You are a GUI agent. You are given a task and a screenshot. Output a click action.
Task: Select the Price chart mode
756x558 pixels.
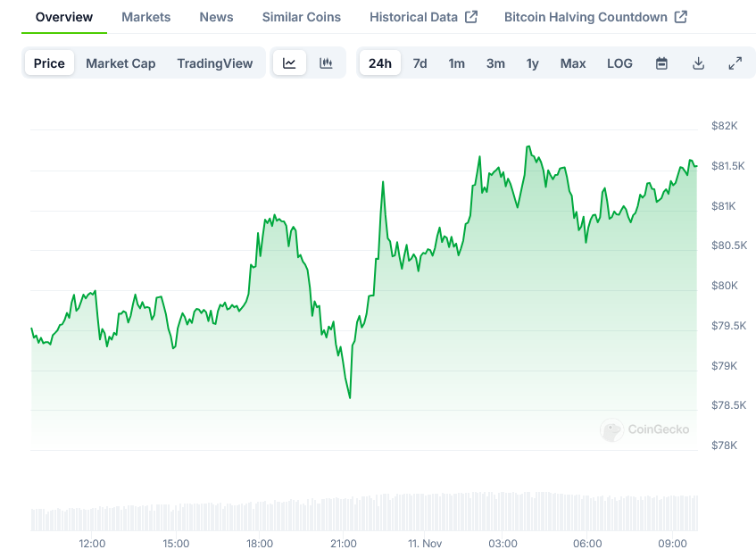pyautogui.click(x=49, y=63)
